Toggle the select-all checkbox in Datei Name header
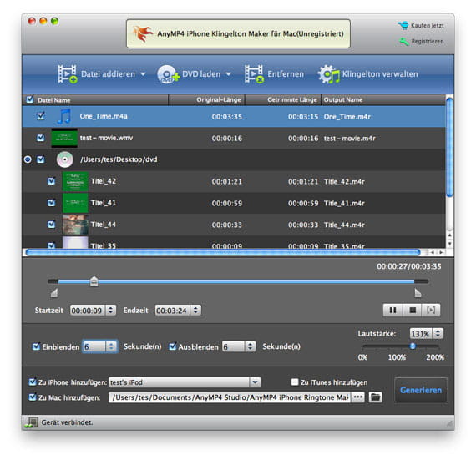476x460 pixels. 30,99
